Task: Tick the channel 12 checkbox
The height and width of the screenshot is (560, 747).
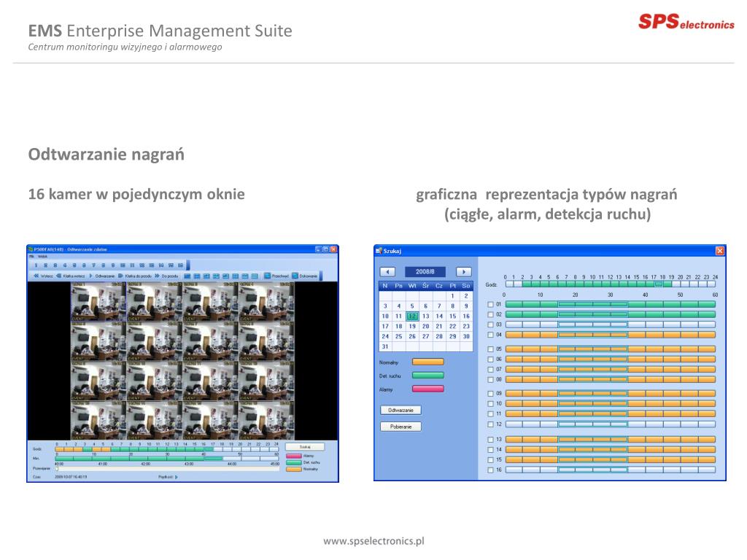Action: click(490, 424)
